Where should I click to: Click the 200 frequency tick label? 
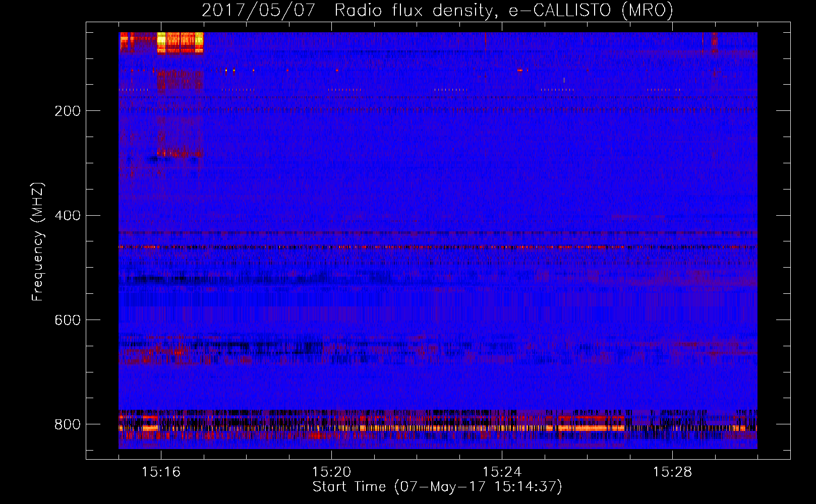coord(68,111)
